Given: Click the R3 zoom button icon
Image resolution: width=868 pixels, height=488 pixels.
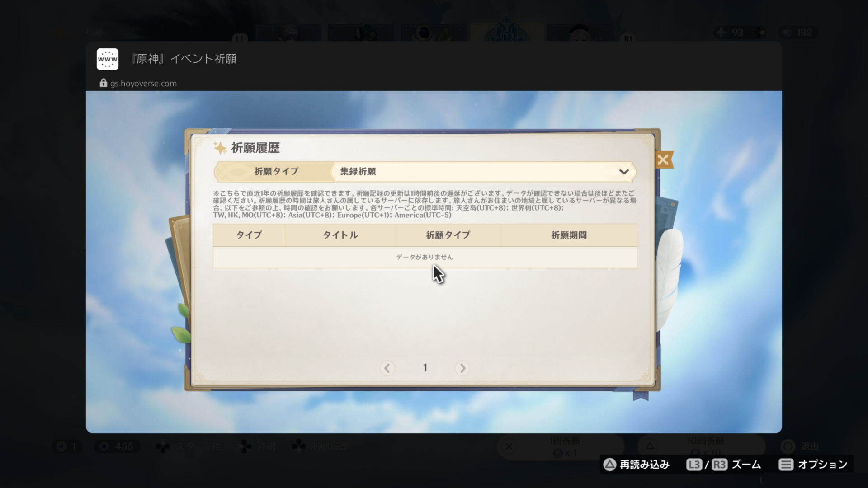Looking at the screenshot, I should [x=719, y=465].
